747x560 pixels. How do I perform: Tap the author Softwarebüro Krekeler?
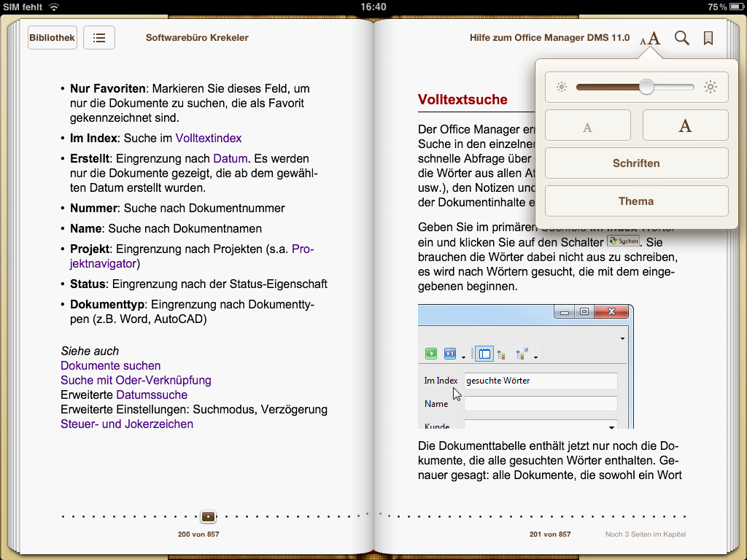[x=197, y=38]
